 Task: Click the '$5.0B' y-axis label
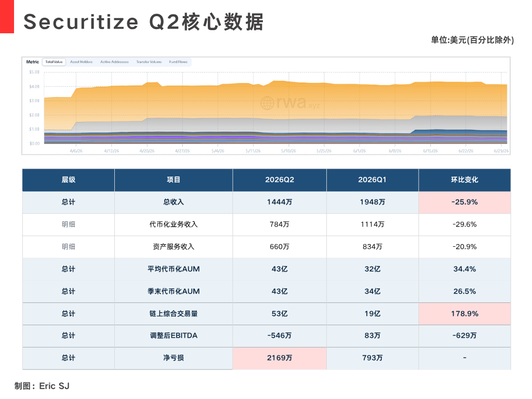pos(34,72)
